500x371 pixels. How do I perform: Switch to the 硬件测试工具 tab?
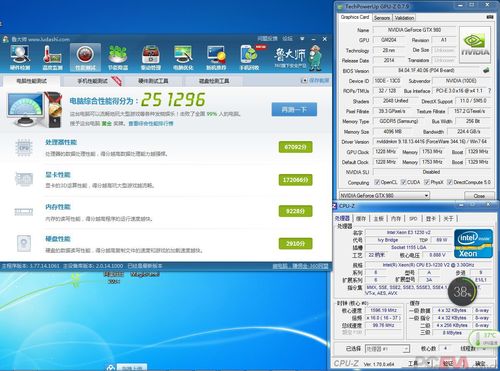click(x=153, y=81)
